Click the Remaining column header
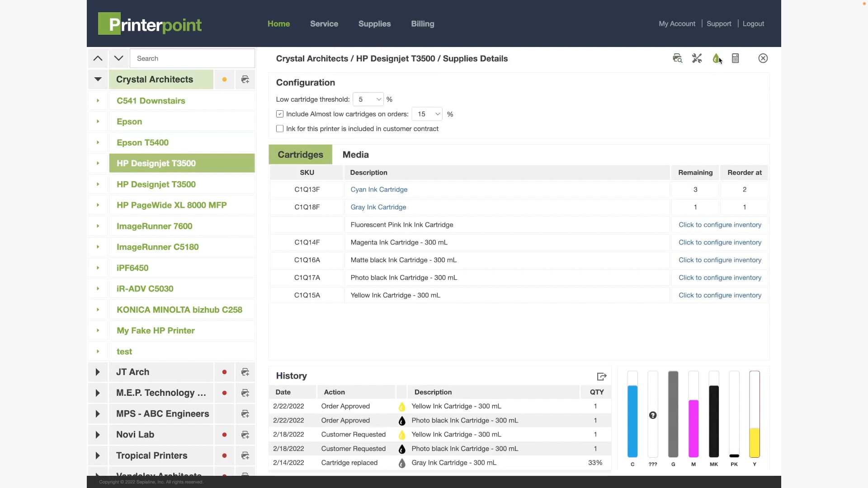The width and height of the screenshot is (868, 488). click(695, 173)
